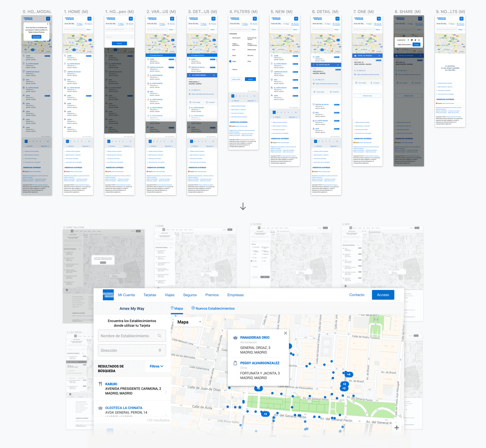The image size is (486, 448).
Task: Check Salud checkbox in FILTERS screen
Action: coord(230,55)
